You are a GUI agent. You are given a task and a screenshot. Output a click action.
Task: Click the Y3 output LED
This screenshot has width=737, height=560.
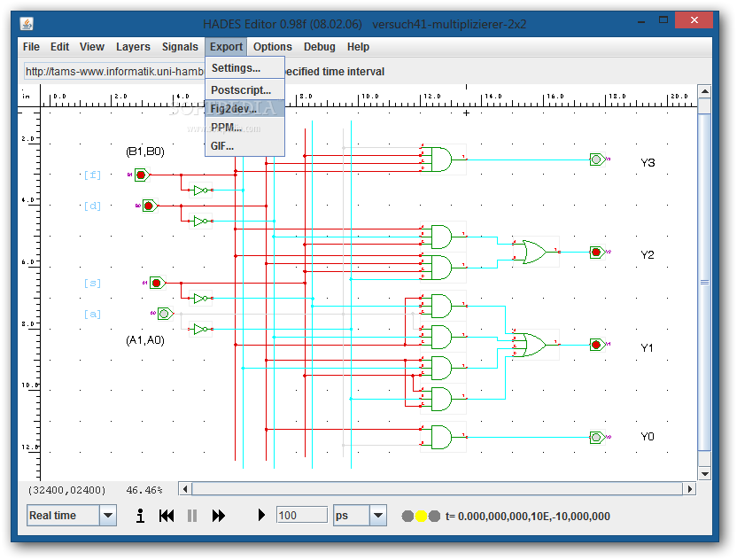(x=597, y=159)
